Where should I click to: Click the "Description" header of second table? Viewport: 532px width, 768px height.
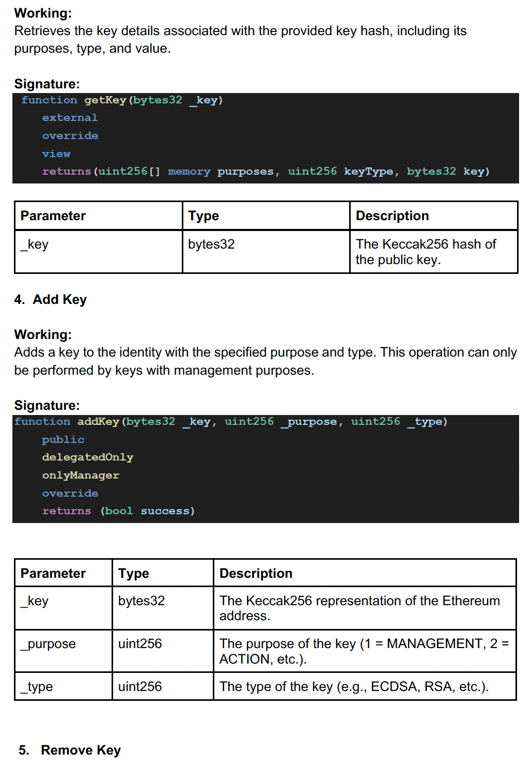[x=256, y=574]
